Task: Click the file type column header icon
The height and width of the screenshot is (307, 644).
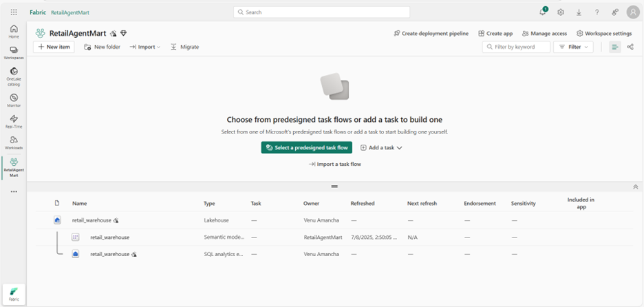Action: pyautogui.click(x=57, y=203)
